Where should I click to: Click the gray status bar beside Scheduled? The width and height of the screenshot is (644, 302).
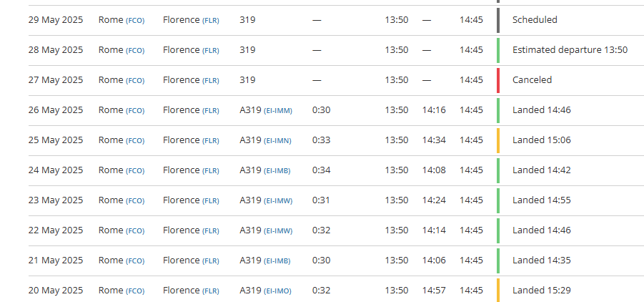pyautogui.click(x=497, y=20)
